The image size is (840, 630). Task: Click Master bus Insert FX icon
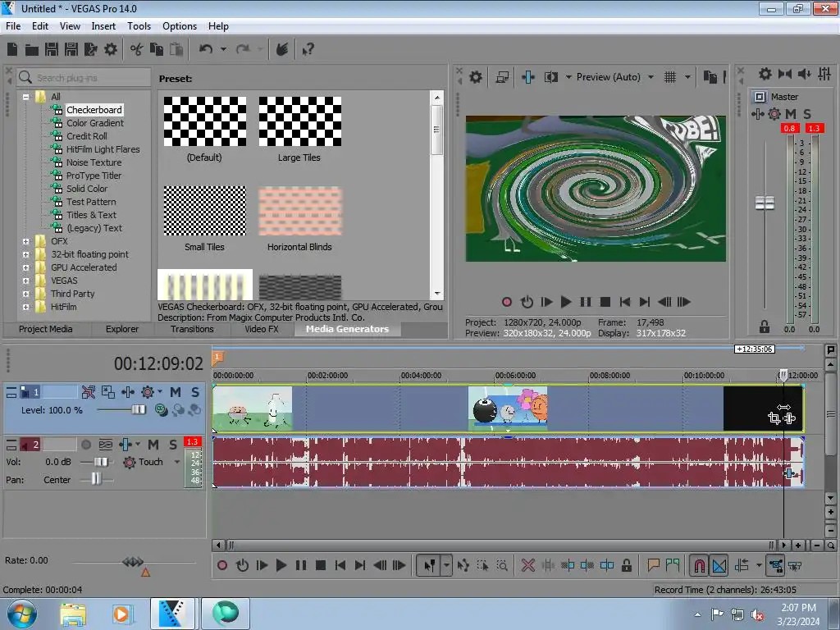(757, 114)
